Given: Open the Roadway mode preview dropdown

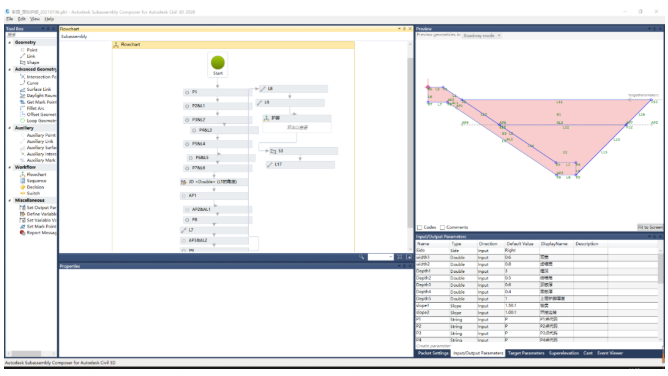Looking at the screenshot, I should (x=481, y=36).
